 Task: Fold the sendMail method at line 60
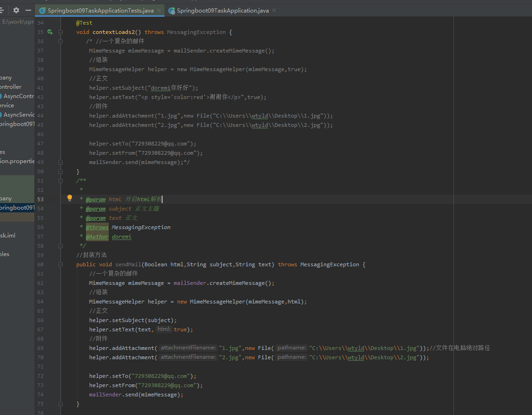click(x=60, y=264)
